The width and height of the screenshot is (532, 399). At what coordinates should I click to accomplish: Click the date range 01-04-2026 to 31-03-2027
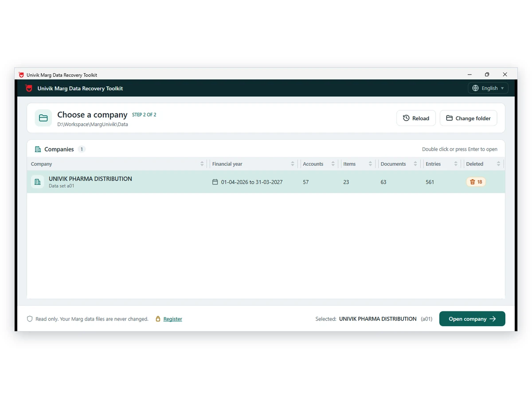click(x=252, y=182)
